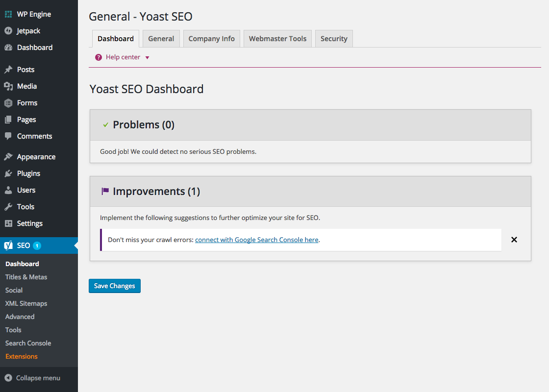Click the Users person icon

[8, 190]
